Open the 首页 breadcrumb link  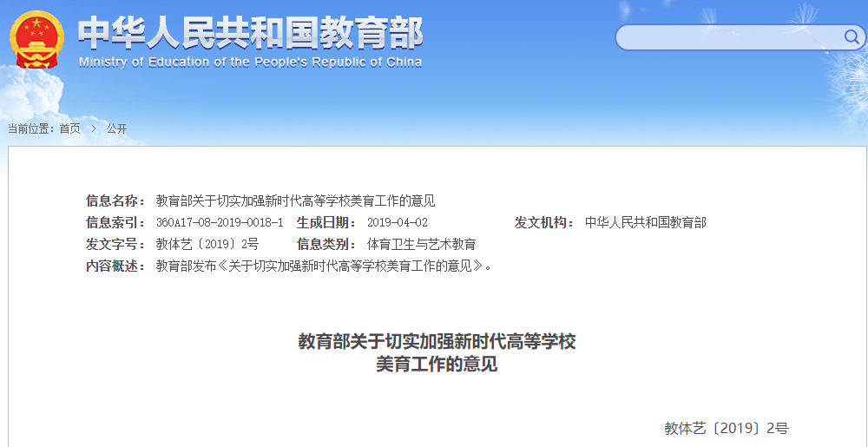[x=70, y=129]
